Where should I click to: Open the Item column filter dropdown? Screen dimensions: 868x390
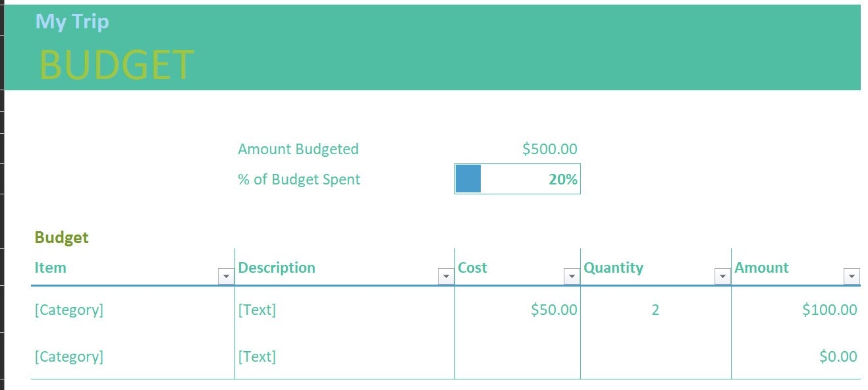click(226, 276)
